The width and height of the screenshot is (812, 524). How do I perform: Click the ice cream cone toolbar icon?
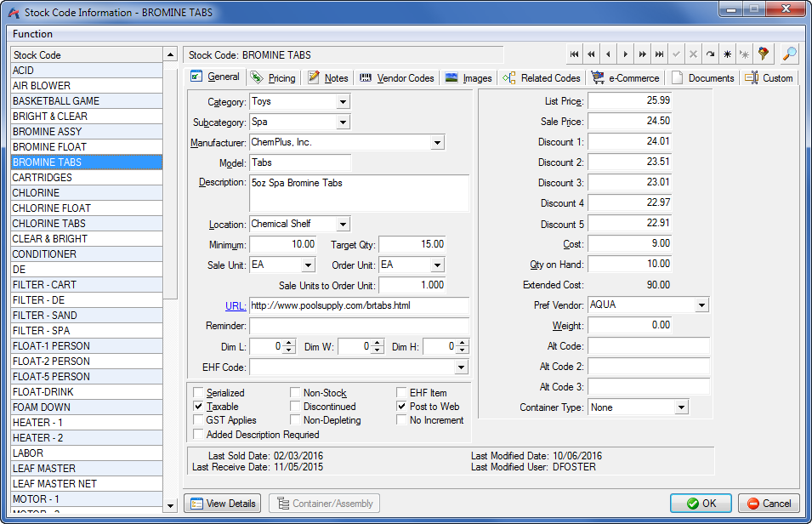coord(763,54)
